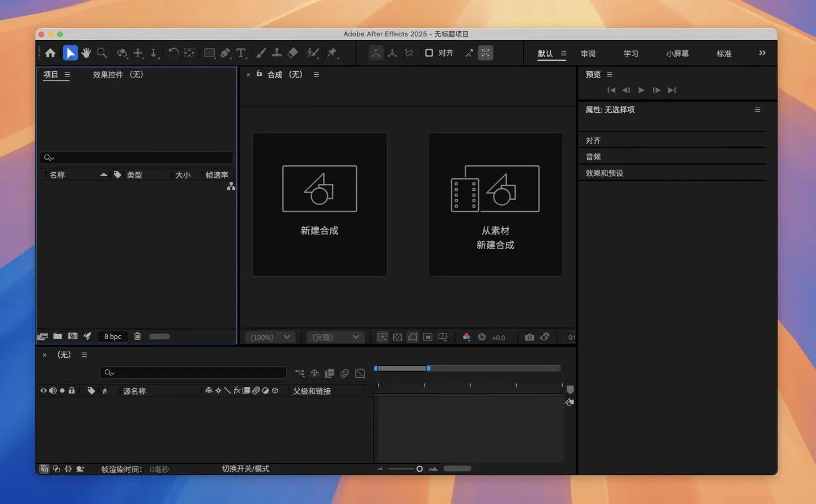Select the Hand tool in toolbar
The height and width of the screenshot is (504, 816).
pyautogui.click(x=86, y=53)
